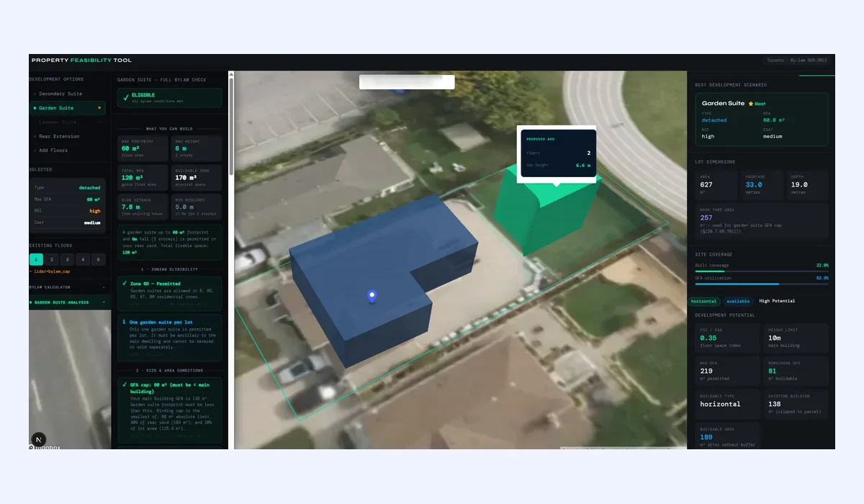Click the map search field
The height and width of the screenshot is (504, 864).
(407, 81)
